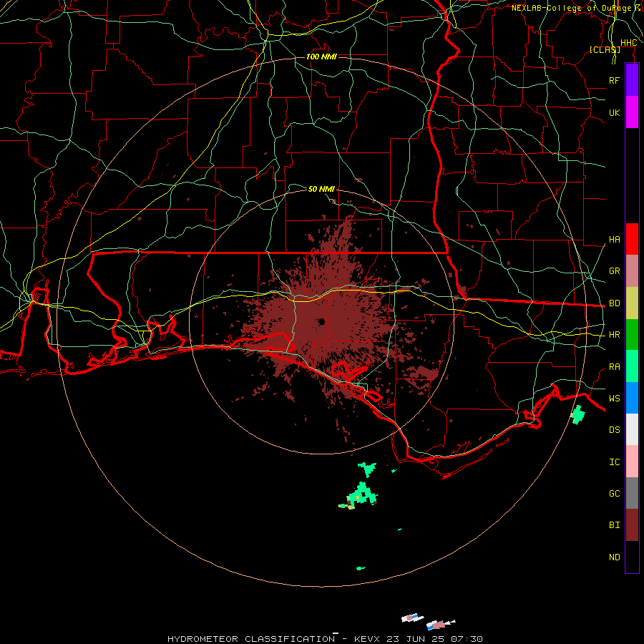Image resolution: width=644 pixels, height=644 pixels.
Task: Click the 'HYDROMETEOR CLASSIFICATION' title text
Action: 251,639
